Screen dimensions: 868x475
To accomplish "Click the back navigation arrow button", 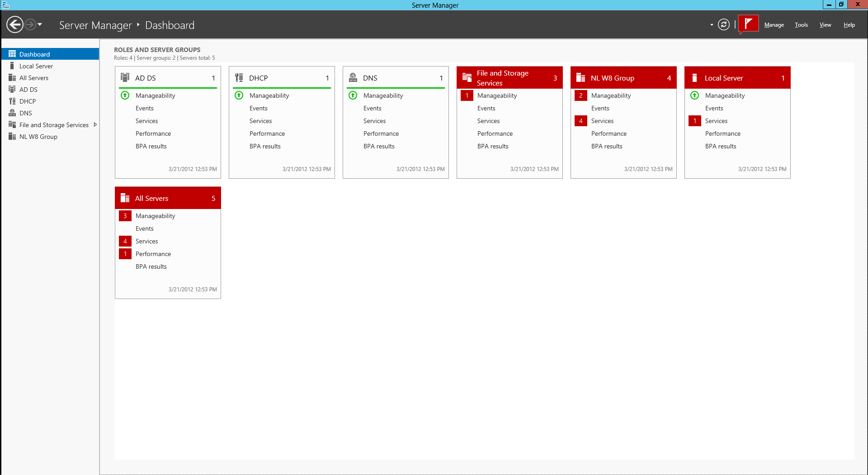I will [x=15, y=24].
